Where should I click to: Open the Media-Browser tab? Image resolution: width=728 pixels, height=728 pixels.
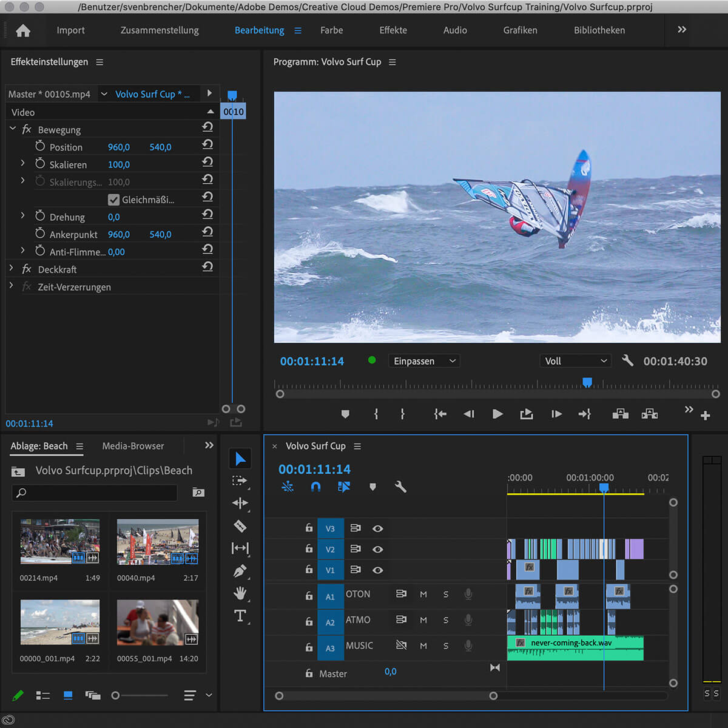coord(133,446)
